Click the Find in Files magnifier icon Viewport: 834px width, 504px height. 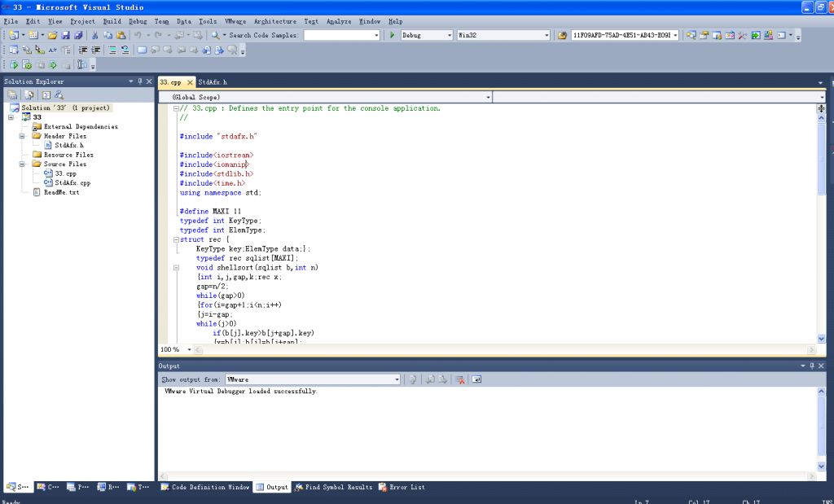tap(215, 35)
